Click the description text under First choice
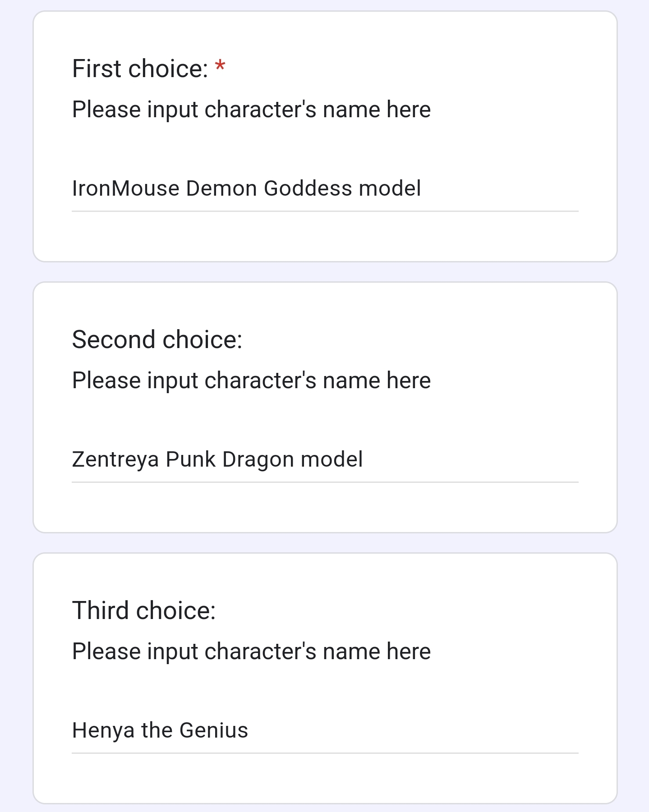This screenshot has width=649, height=812. pos(251,110)
